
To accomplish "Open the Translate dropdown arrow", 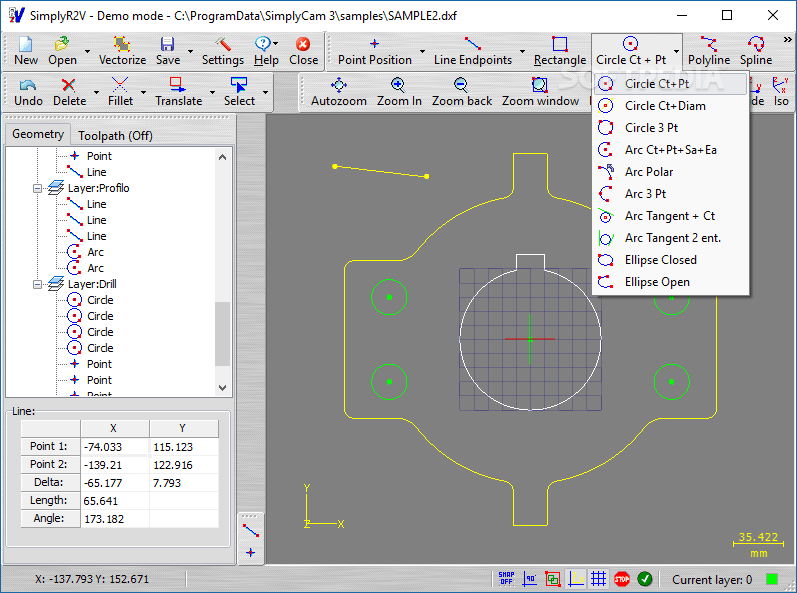I will coord(212,92).
